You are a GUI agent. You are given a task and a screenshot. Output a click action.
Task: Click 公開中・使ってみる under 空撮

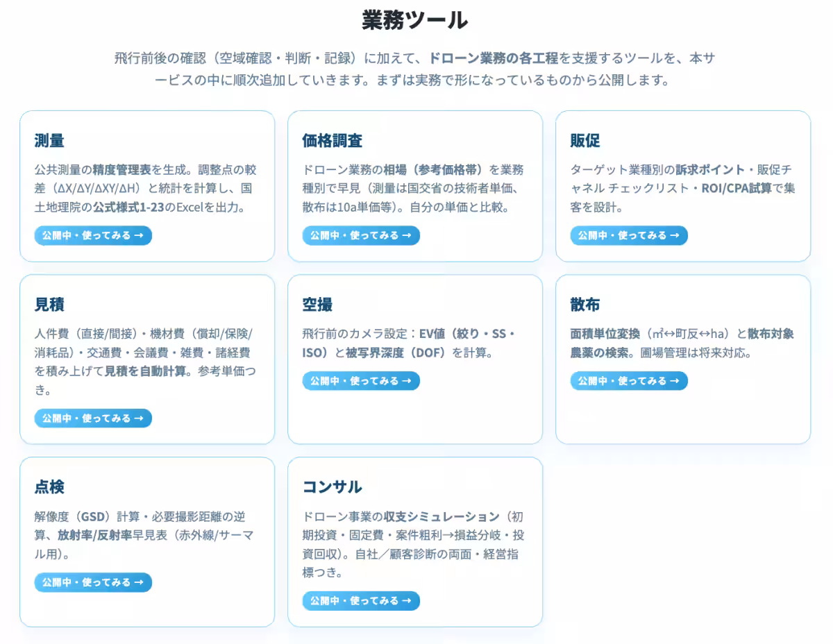pos(361,380)
